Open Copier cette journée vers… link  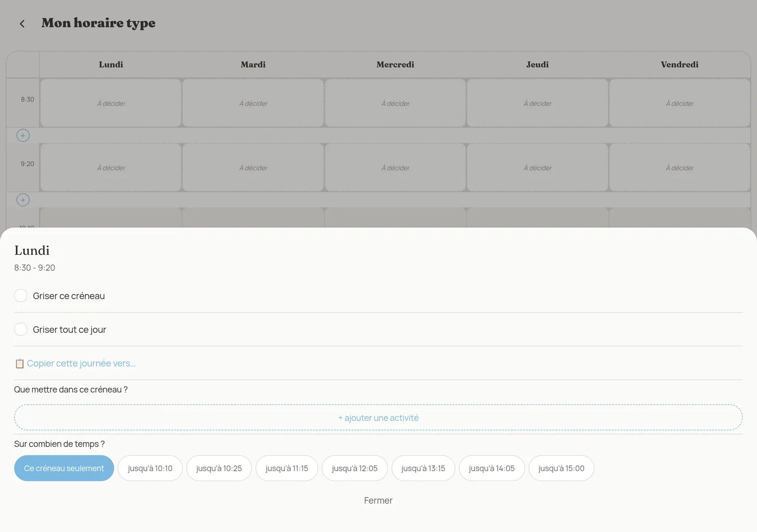click(75, 363)
